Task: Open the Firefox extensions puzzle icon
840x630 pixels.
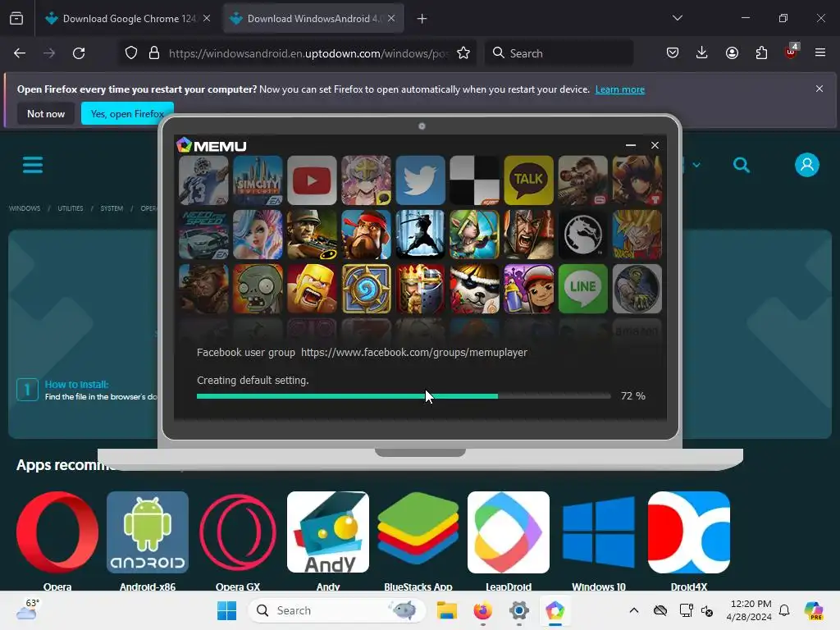Action: coord(761,53)
